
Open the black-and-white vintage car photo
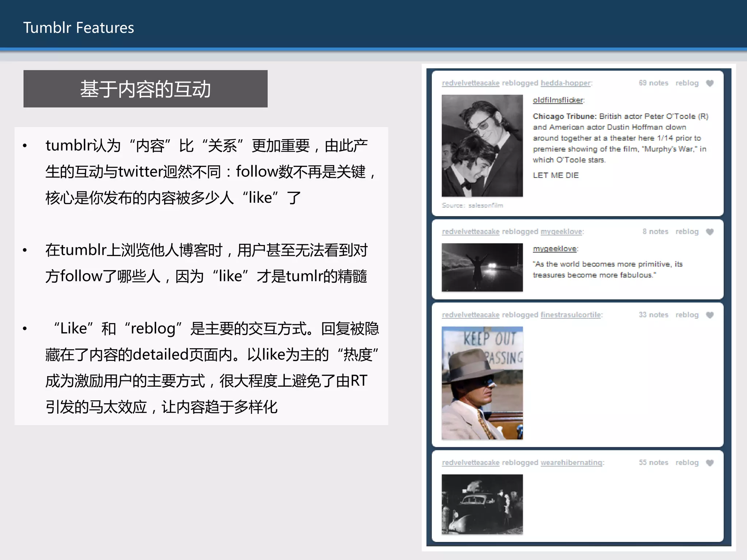tap(482, 504)
